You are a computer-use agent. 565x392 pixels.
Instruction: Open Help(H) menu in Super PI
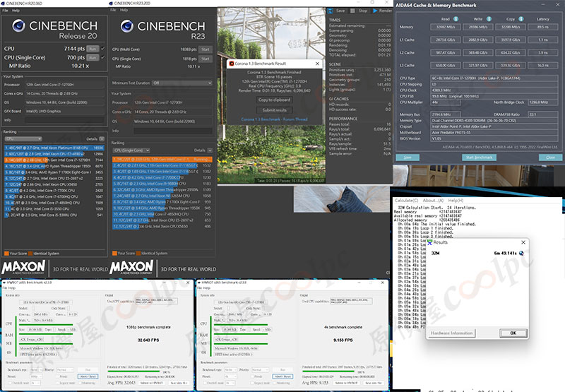456,201
